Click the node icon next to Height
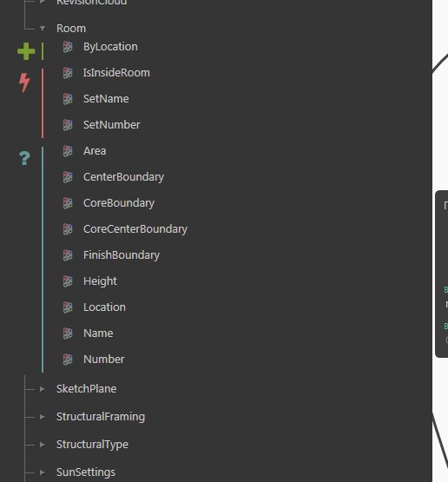The image size is (448, 482). point(68,281)
